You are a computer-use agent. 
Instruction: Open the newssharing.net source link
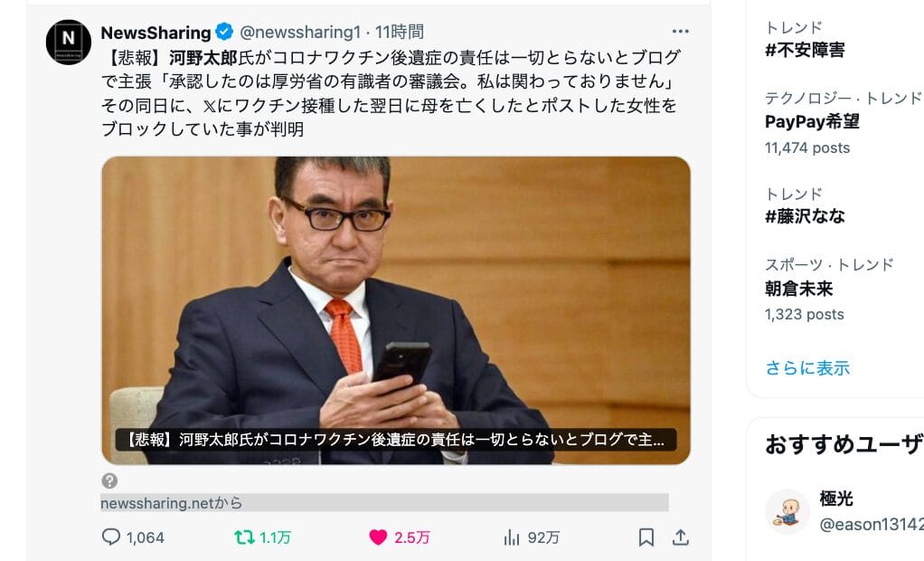click(x=172, y=503)
